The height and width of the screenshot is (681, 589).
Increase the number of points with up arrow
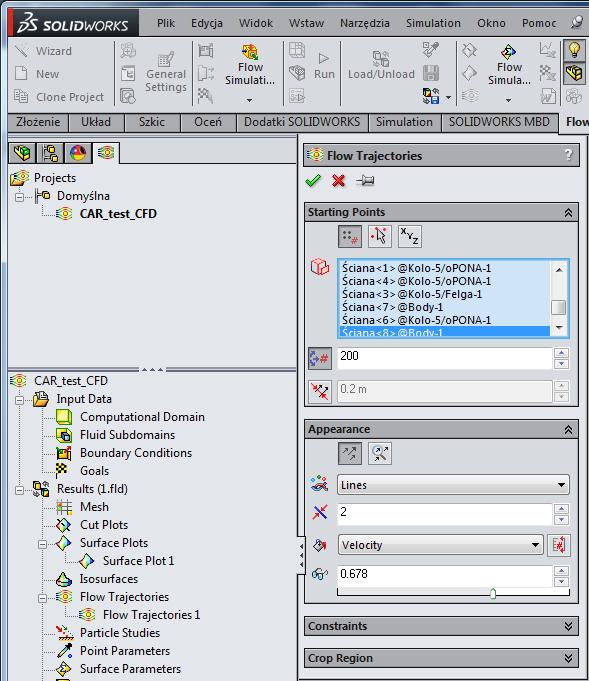(x=561, y=353)
